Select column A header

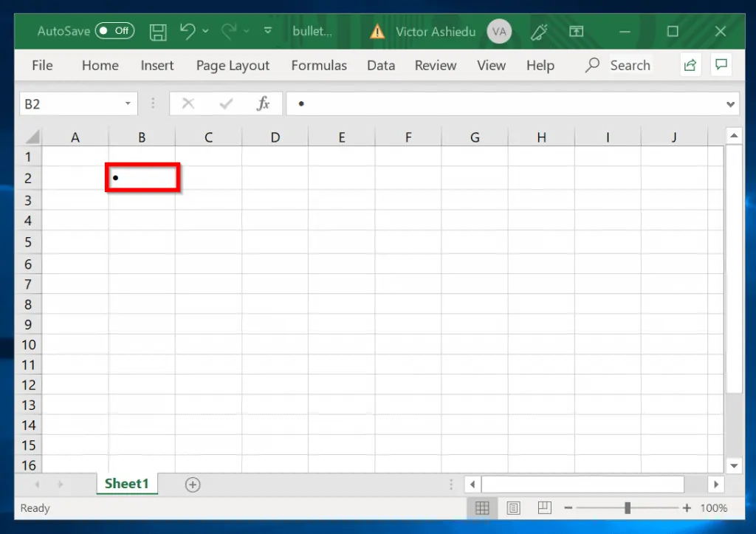coord(75,137)
